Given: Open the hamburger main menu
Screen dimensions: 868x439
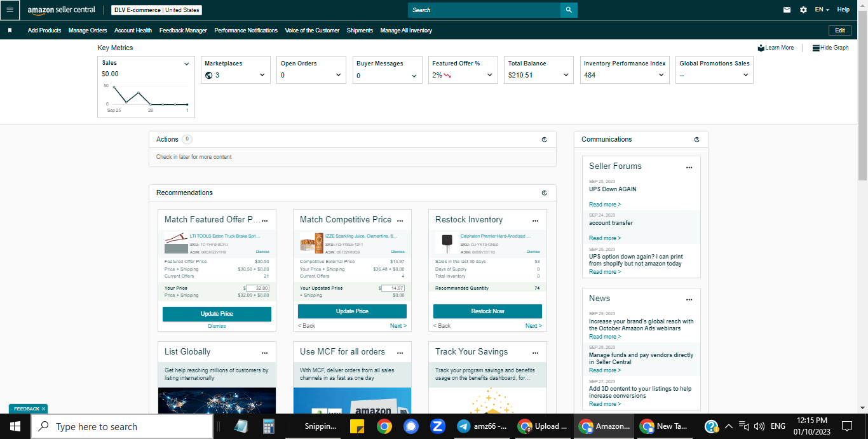Looking at the screenshot, I should pyautogui.click(x=10, y=10).
